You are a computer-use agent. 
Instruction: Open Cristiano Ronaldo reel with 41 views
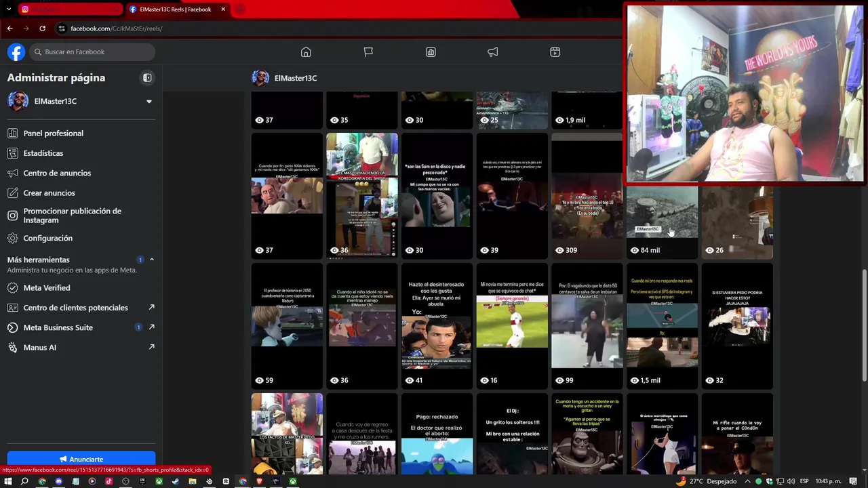click(437, 326)
